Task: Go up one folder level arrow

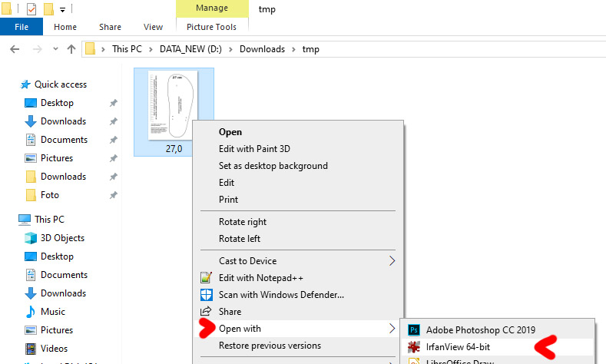Action: 71,49
